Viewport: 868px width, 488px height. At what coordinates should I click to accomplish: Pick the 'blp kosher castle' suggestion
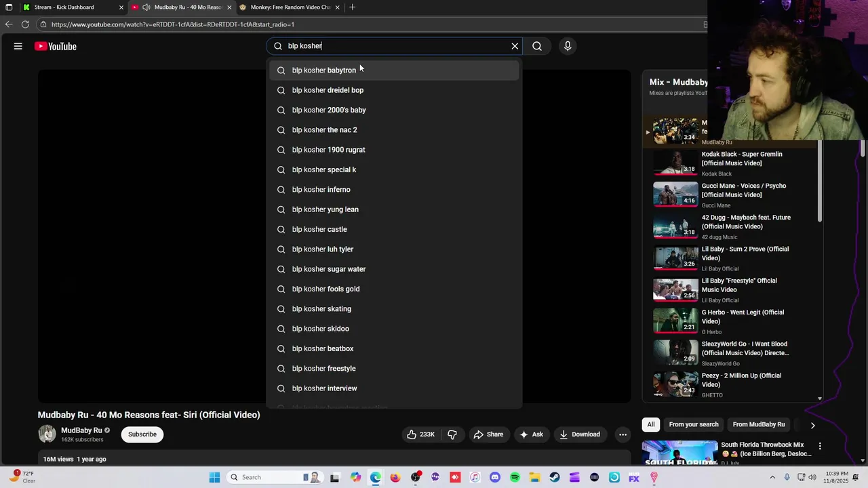tap(394, 229)
